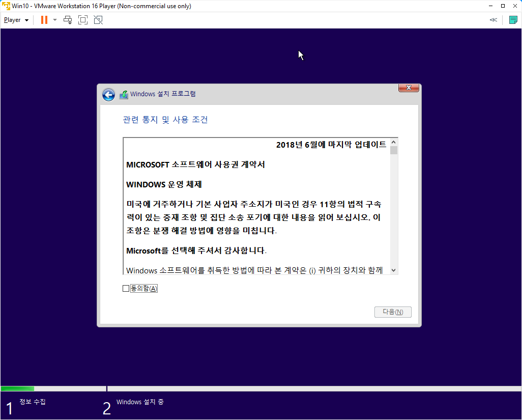522x420 pixels.
Task: Click the Windows setup program icon
Action: (124, 95)
